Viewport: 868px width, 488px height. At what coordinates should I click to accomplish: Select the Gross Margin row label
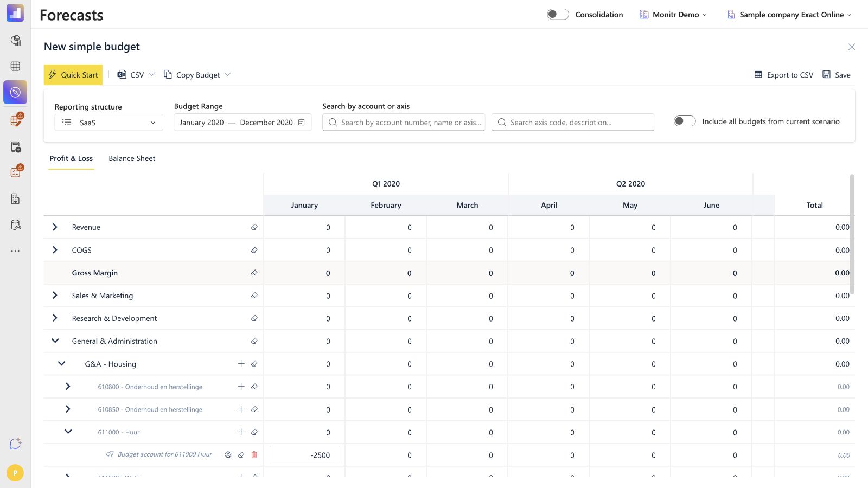tap(95, 273)
